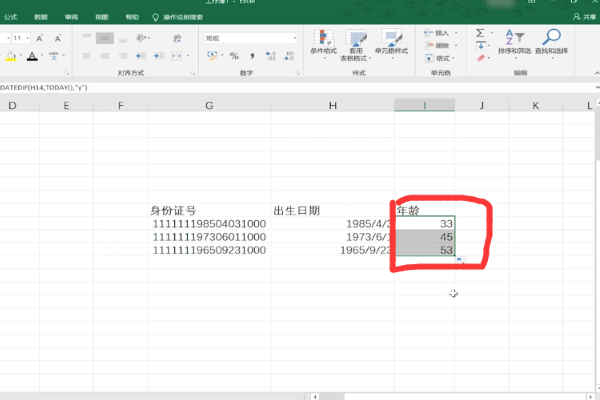Open the phonetic guide (文) tool
The width and height of the screenshot is (600, 400).
pyautogui.click(x=53, y=56)
